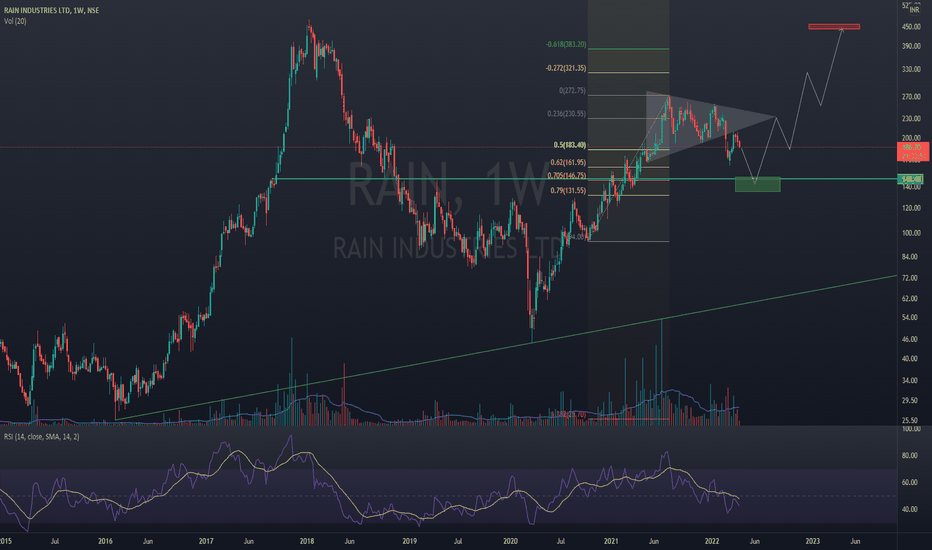Click the 54.00 price axis label
932x550 pixels.
coord(910,318)
